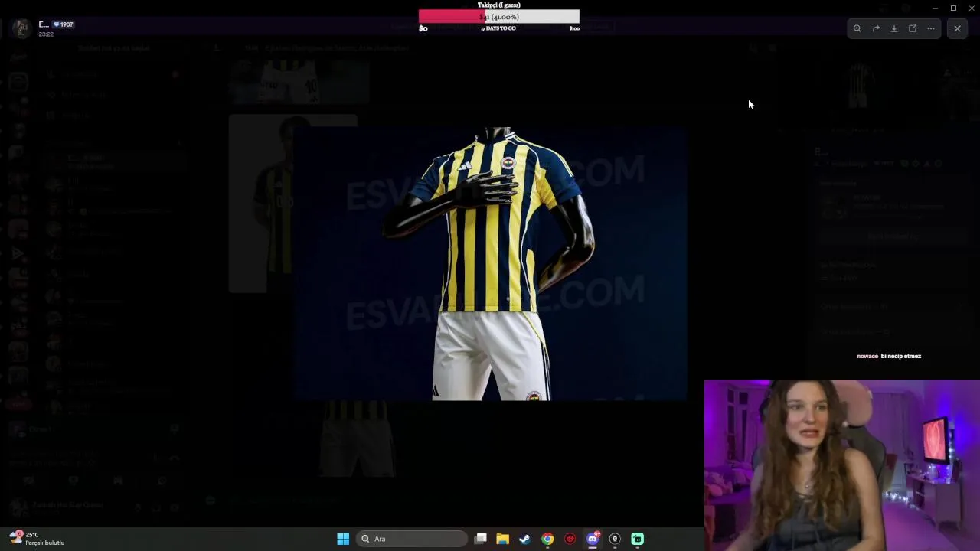
Task: Click the striped jersey preview image
Action: (x=490, y=264)
